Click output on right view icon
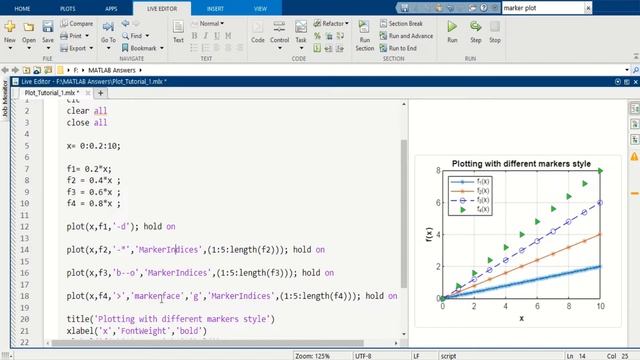 (634, 108)
